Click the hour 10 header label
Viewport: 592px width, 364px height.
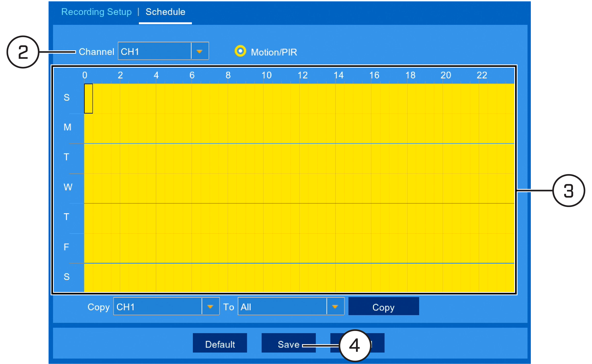click(266, 75)
